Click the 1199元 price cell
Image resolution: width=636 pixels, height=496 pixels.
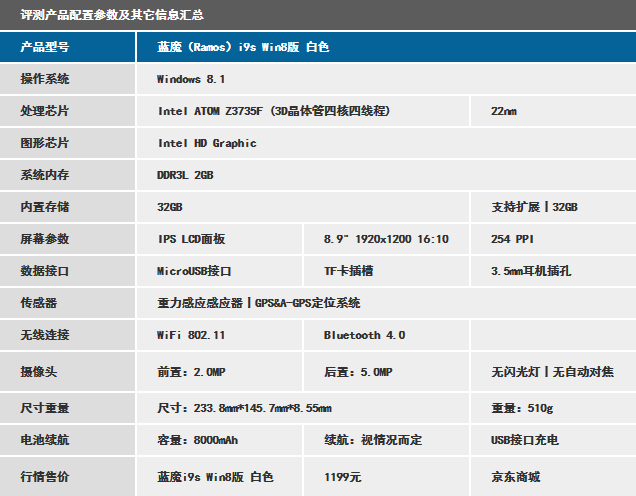point(386,477)
